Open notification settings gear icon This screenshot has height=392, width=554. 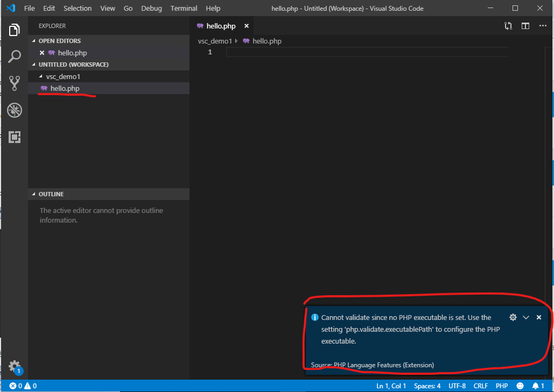pos(513,317)
